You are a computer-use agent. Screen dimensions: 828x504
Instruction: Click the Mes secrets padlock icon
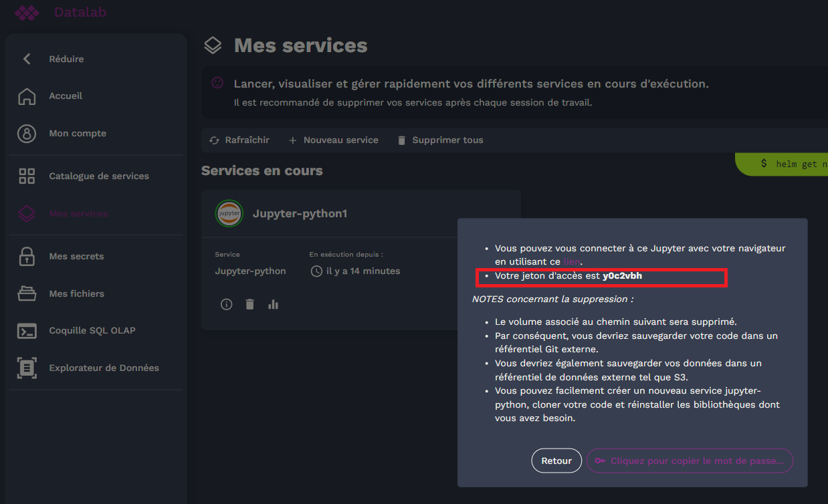pyautogui.click(x=25, y=256)
